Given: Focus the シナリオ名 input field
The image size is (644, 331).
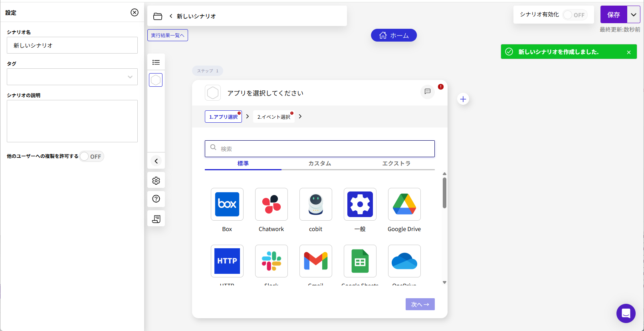Looking at the screenshot, I should coord(72,45).
